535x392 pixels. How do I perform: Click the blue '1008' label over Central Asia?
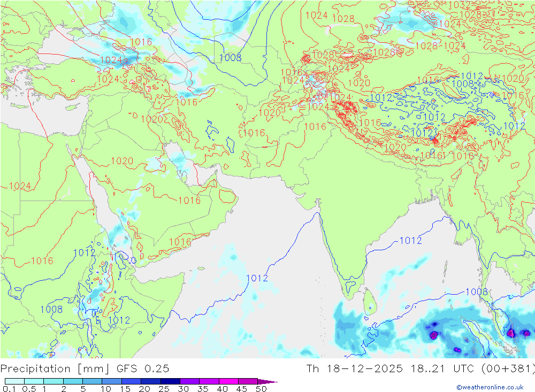tap(230, 58)
